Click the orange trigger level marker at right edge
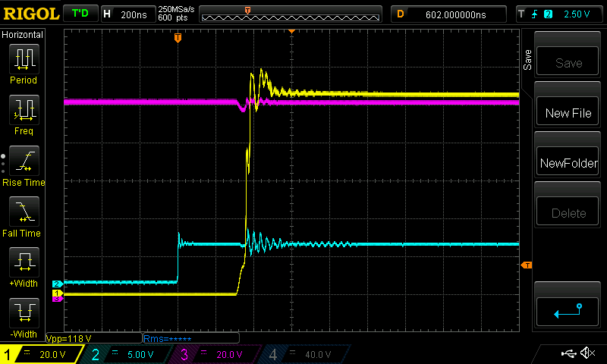 527,265
